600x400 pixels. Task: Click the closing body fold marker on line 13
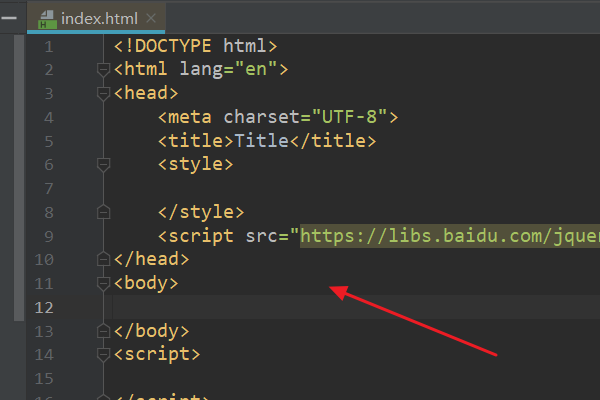(x=103, y=331)
